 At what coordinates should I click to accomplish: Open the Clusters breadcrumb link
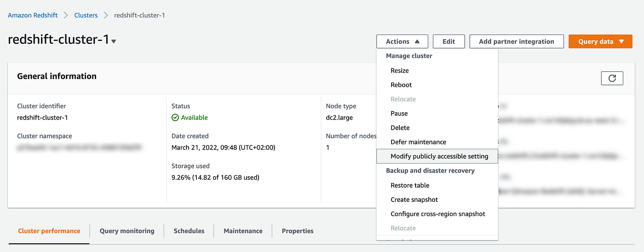(x=86, y=15)
